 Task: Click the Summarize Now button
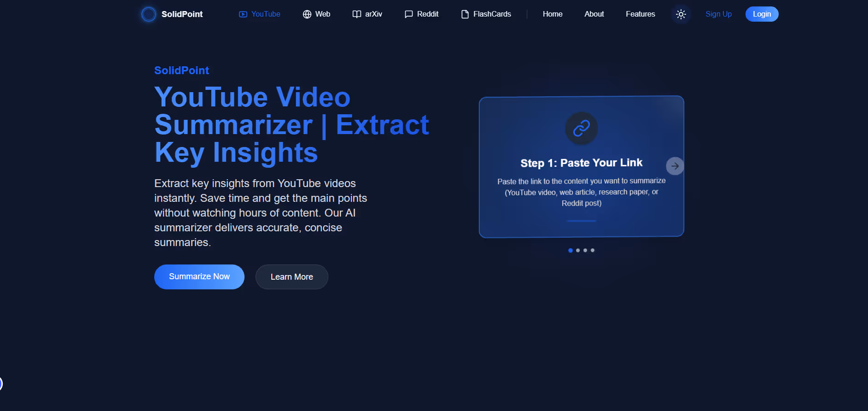(x=199, y=277)
